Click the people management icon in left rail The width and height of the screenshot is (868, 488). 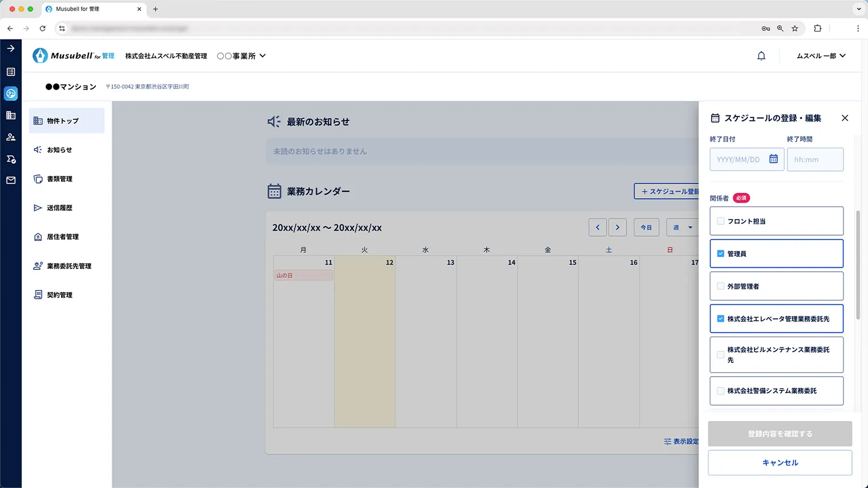(10, 136)
